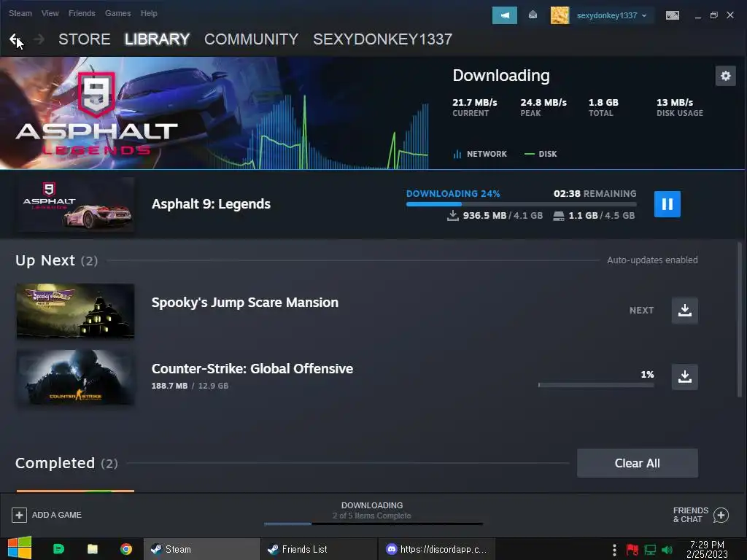Launch Chrome from the taskbar
The height and width of the screenshot is (560, 747).
[x=126, y=549]
